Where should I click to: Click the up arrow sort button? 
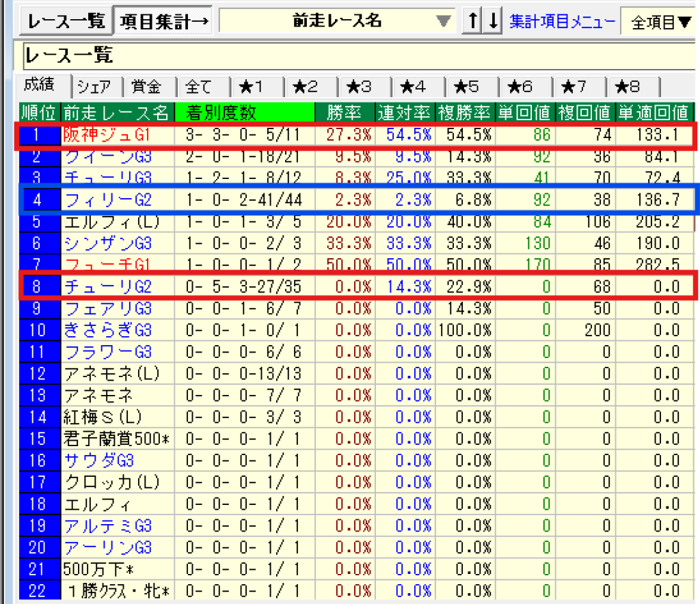[x=472, y=21]
